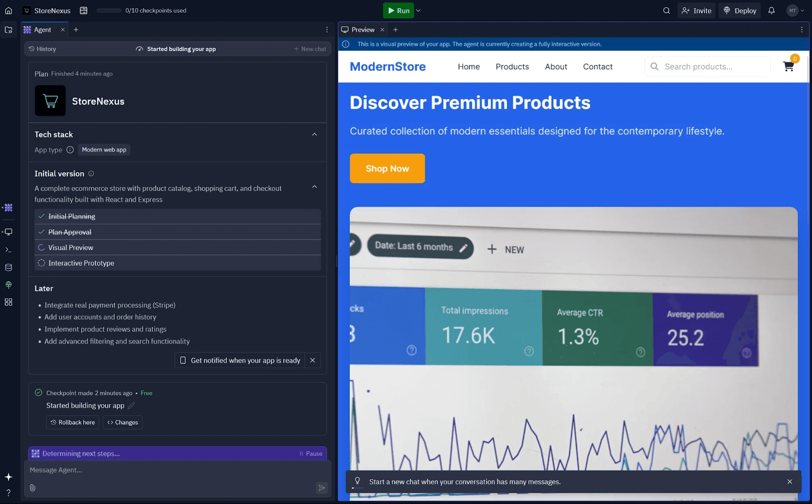Toggle the Visual Preview step checkbox
Viewport: 812px width, 504px height.
pyautogui.click(x=42, y=248)
